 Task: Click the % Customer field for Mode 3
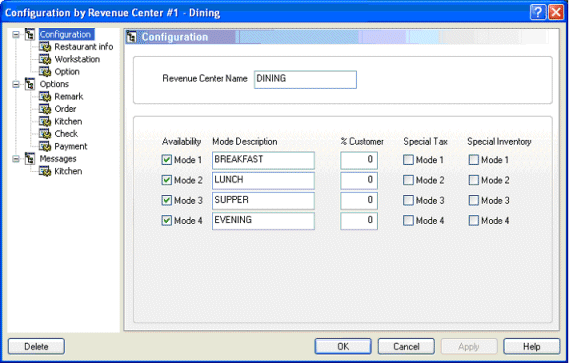pyautogui.click(x=359, y=201)
